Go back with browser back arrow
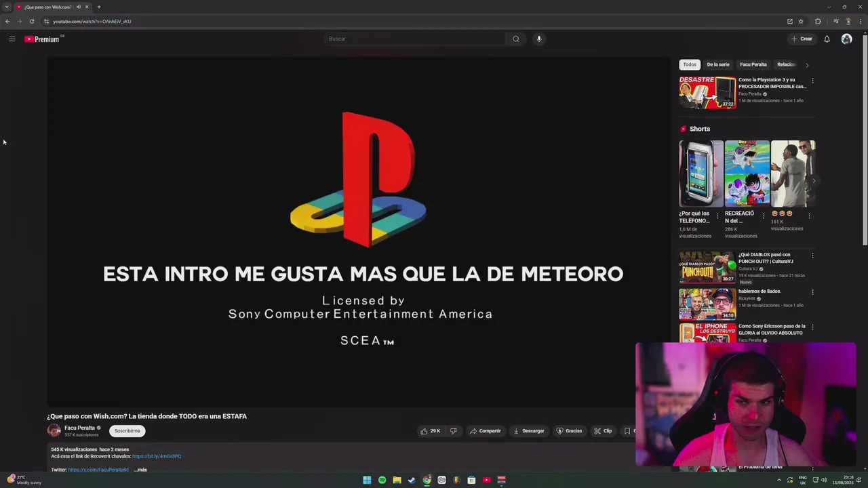Screen dimensions: 868x488 (7, 21)
